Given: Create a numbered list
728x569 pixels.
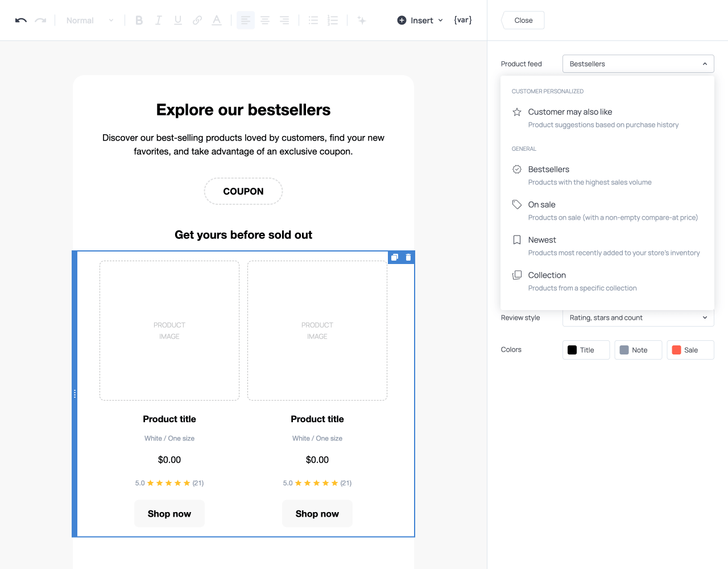Looking at the screenshot, I should tap(332, 20).
